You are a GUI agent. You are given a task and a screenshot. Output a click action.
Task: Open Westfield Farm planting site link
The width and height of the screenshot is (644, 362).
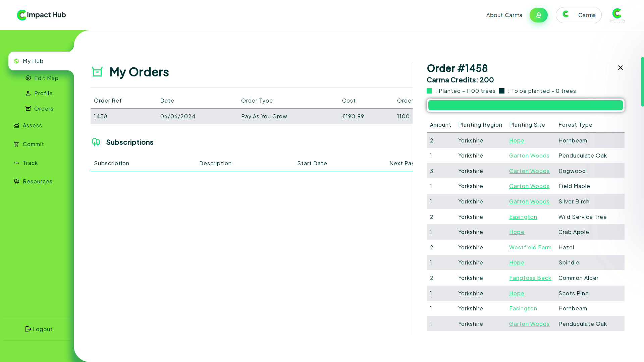(530, 247)
